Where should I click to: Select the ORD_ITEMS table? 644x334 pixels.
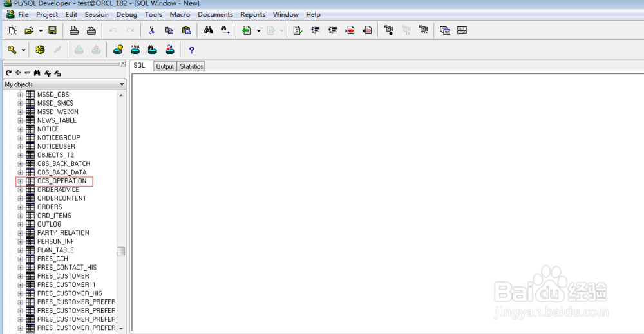point(54,216)
